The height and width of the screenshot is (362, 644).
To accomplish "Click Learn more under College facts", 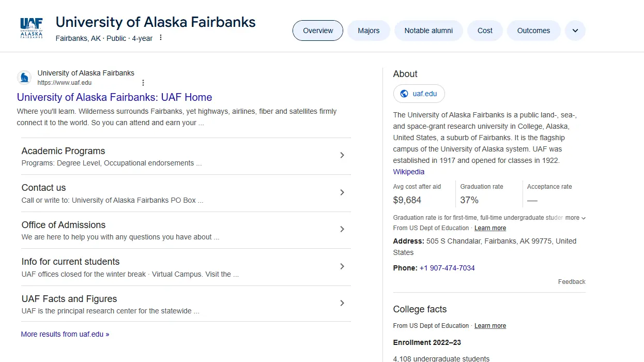I will (490, 326).
